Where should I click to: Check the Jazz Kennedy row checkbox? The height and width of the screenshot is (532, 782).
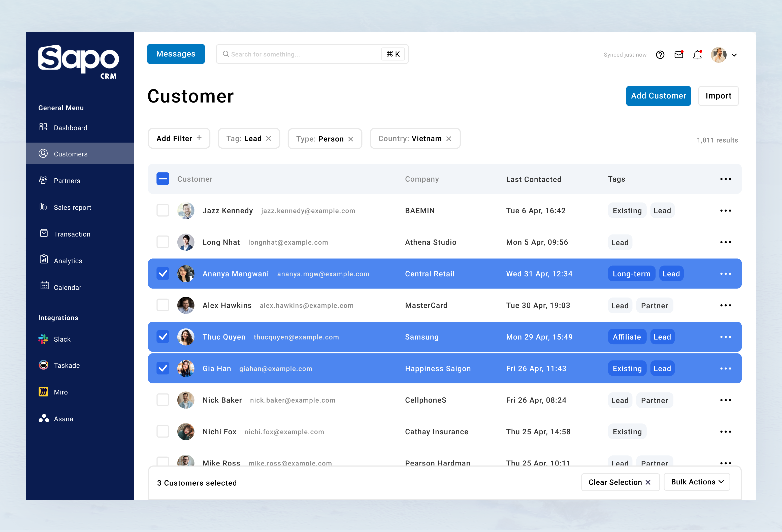click(163, 211)
